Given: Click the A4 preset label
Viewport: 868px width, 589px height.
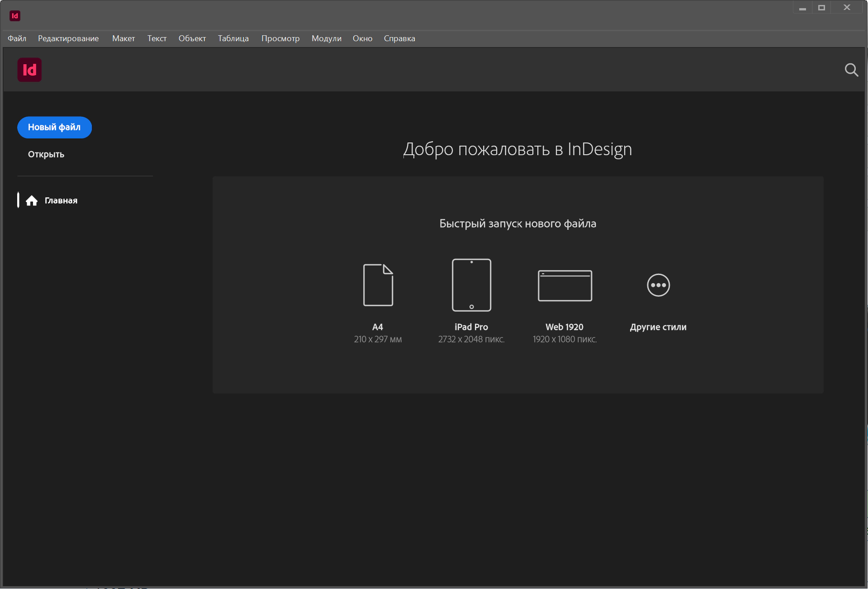Looking at the screenshot, I should (x=378, y=327).
